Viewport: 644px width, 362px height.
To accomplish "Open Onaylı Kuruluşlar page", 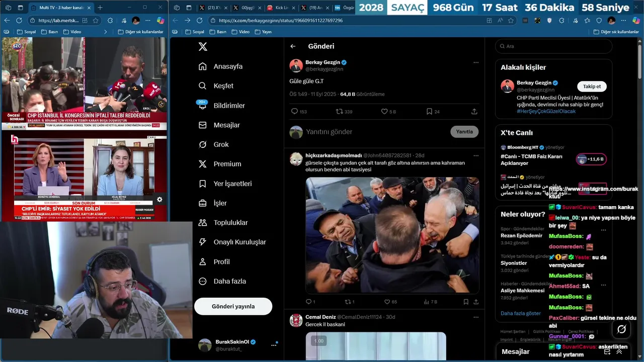I will click(x=232, y=242).
